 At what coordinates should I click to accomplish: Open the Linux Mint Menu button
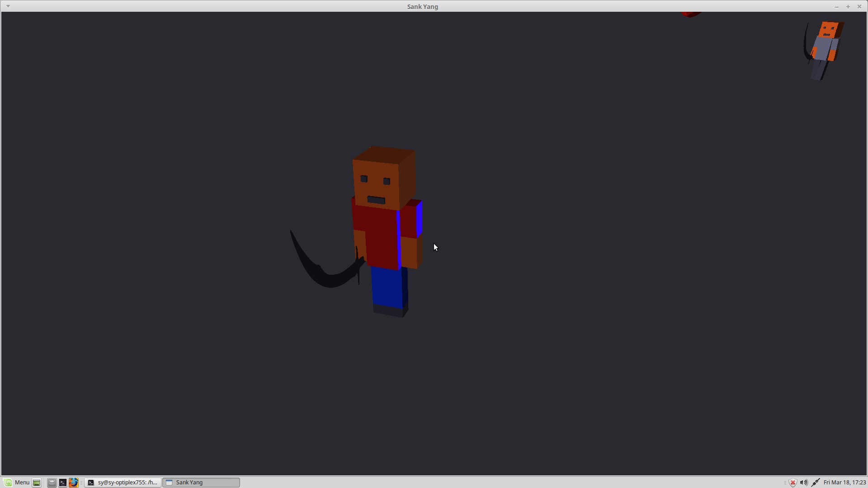pos(17,483)
